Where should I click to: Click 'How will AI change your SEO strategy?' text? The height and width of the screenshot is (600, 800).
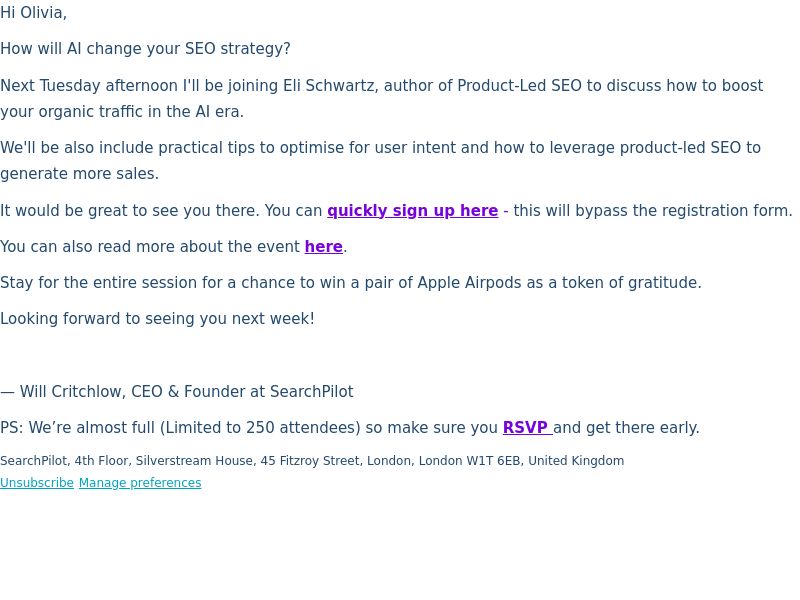click(145, 49)
